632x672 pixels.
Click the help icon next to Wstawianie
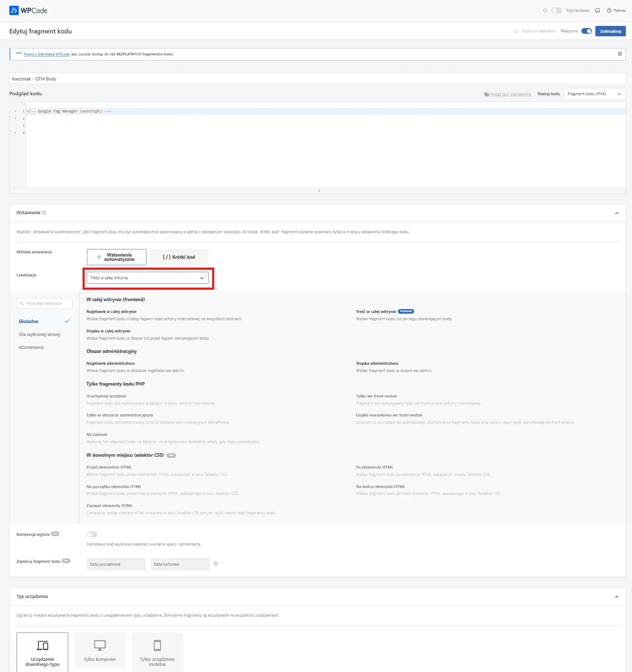(x=44, y=213)
